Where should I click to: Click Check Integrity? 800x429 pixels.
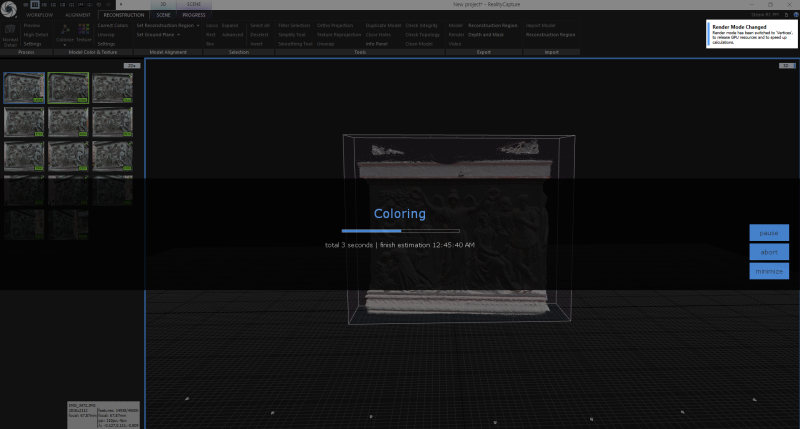pos(421,26)
